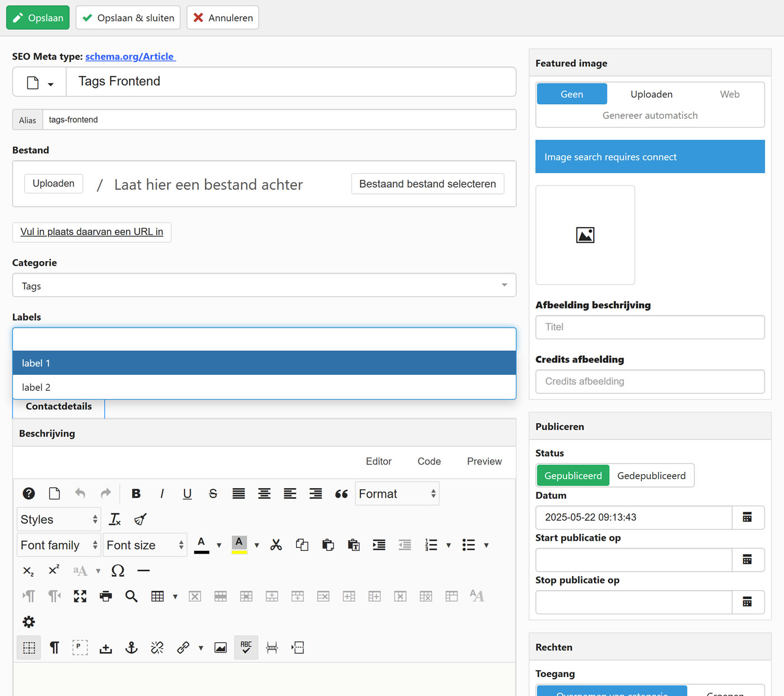Toggle spellcheck ABC icon
Screen dimensions: 784x696
(246, 647)
